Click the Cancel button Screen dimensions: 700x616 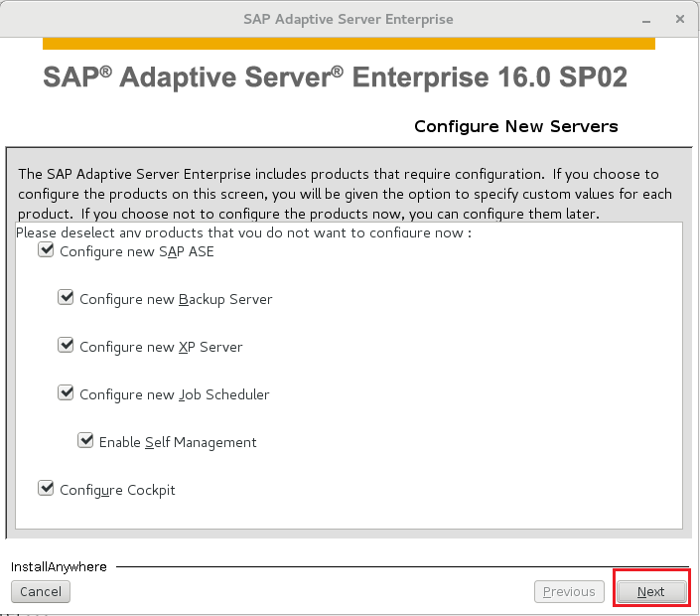[41, 591]
